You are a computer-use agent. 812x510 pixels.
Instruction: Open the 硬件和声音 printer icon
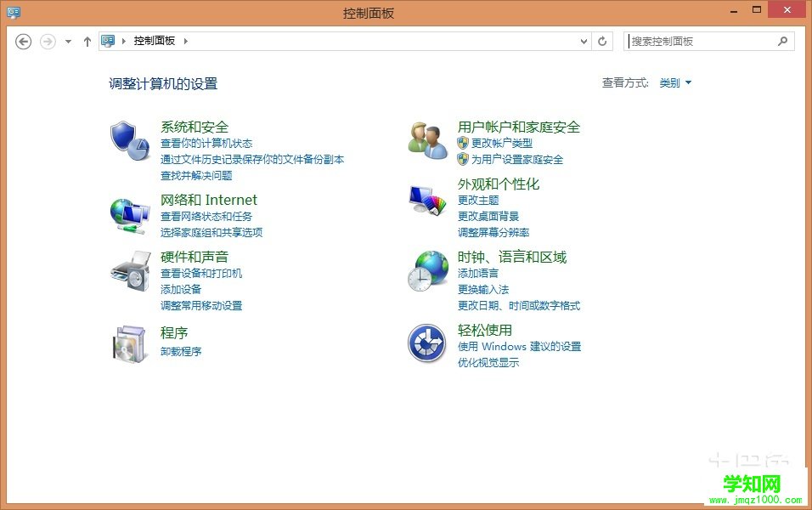(130, 270)
